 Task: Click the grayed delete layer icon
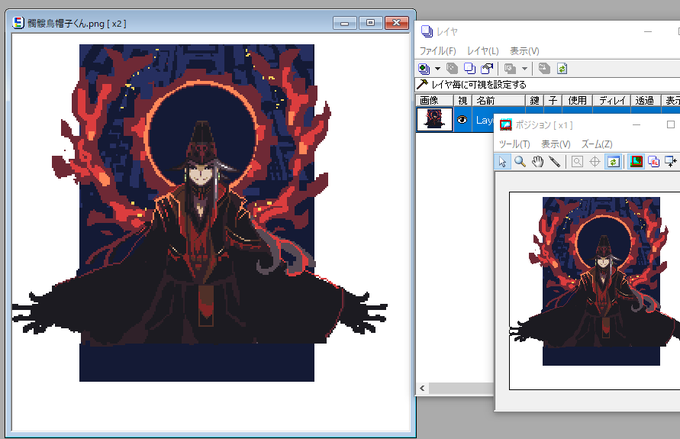click(452, 69)
